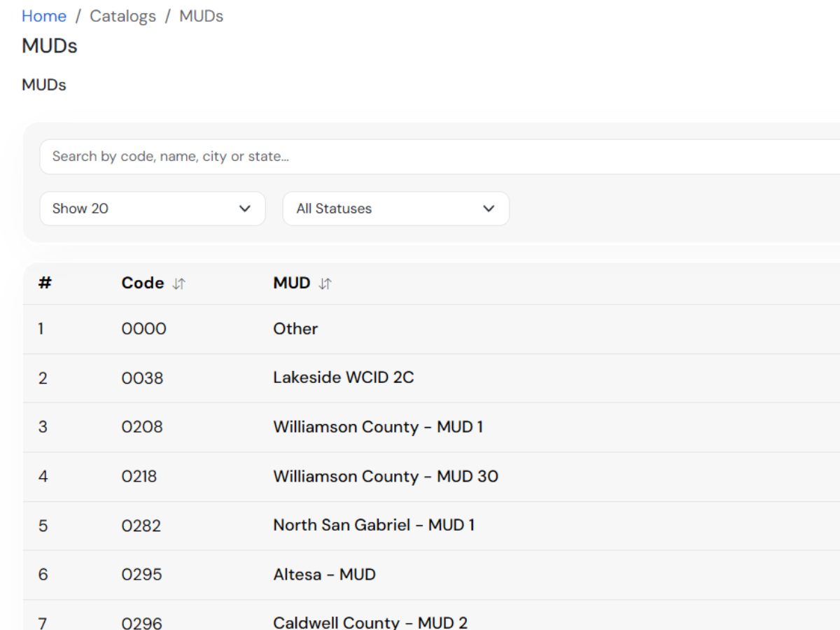Click code 0295 cell
The height and width of the screenshot is (630, 840).
click(x=141, y=575)
